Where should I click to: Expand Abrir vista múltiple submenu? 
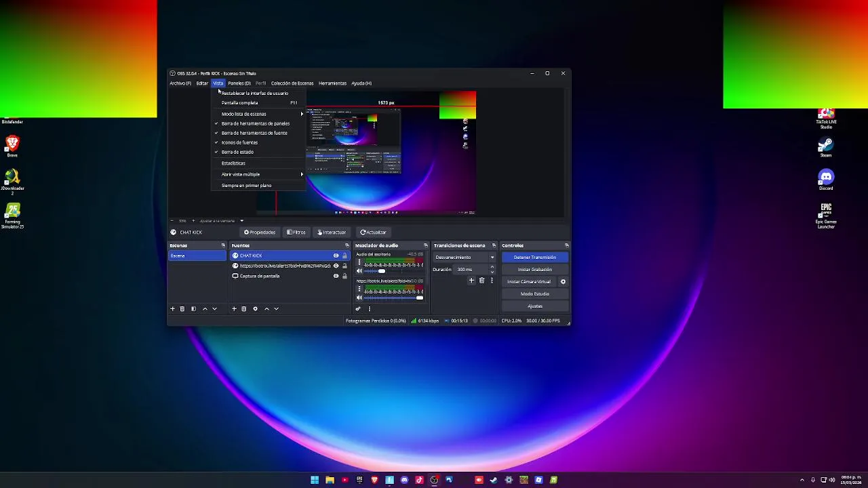(258, 174)
